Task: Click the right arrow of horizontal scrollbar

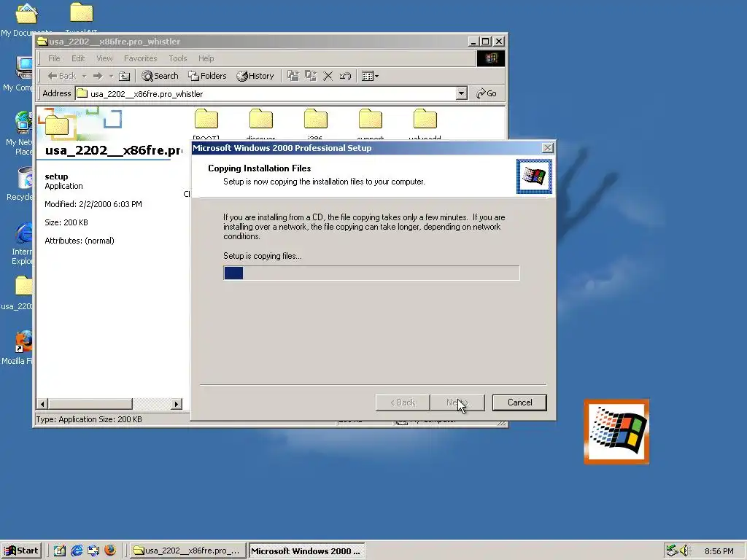Action: click(x=177, y=404)
